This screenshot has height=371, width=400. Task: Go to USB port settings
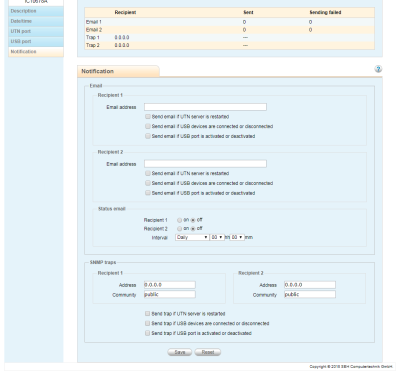coord(36,42)
